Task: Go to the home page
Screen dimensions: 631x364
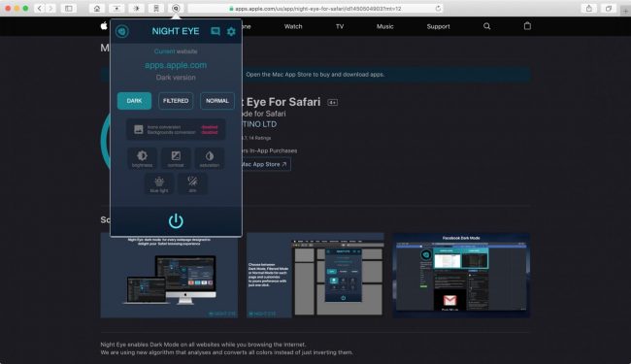Action: pos(96,9)
